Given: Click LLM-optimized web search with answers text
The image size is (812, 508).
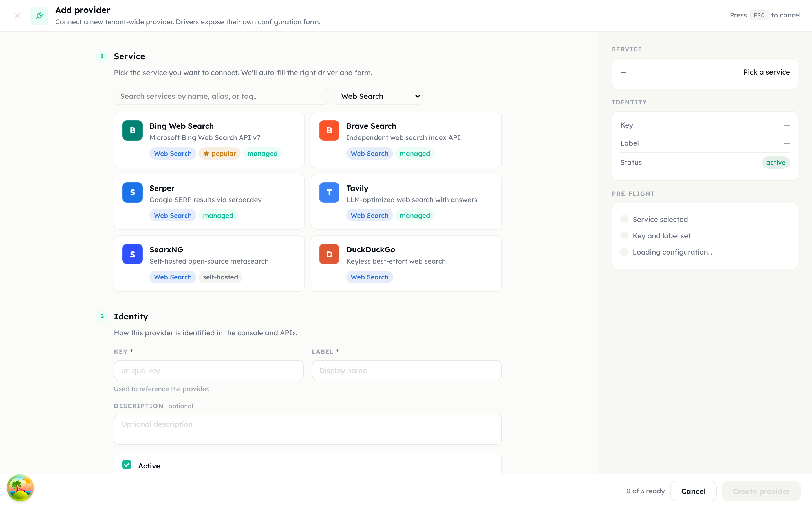Looking at the screenshot, I should coord(412,200).
